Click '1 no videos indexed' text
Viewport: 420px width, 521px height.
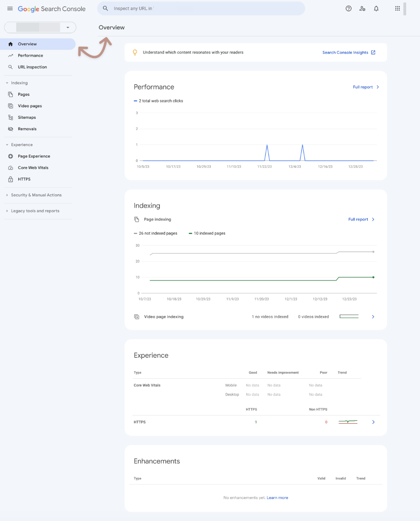click(270, 317)
